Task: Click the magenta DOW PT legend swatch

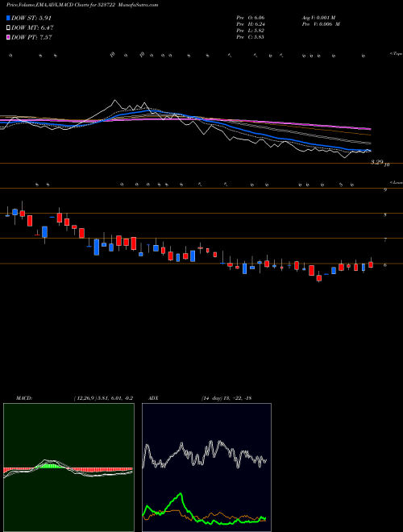Action: tap(8, 38)
